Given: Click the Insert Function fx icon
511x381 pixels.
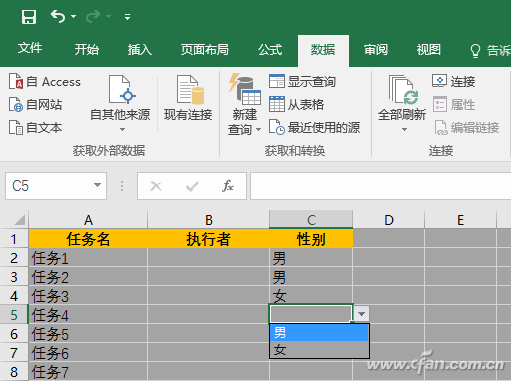Looking at the screenshot, I should (228, 186).
